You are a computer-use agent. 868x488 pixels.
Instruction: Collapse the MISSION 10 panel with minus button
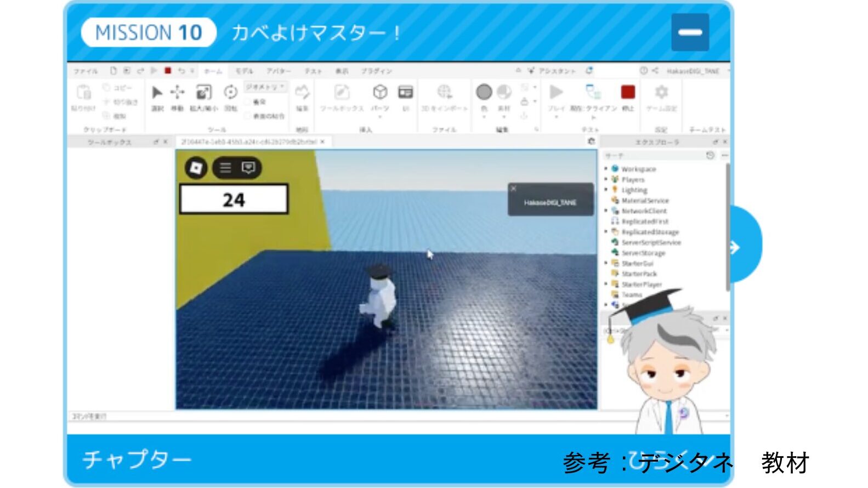[x=690, y=32]
